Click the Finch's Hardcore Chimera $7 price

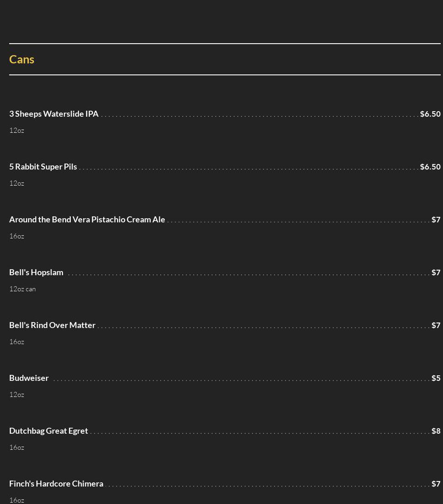(x=436, y=483)
